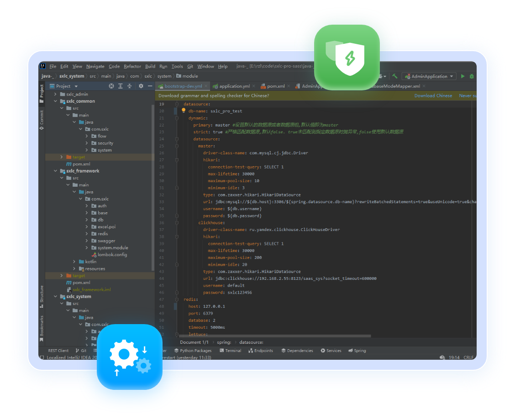Click the Download Chinese link
This screenshot has height=420, width=515.
point(433,95)
